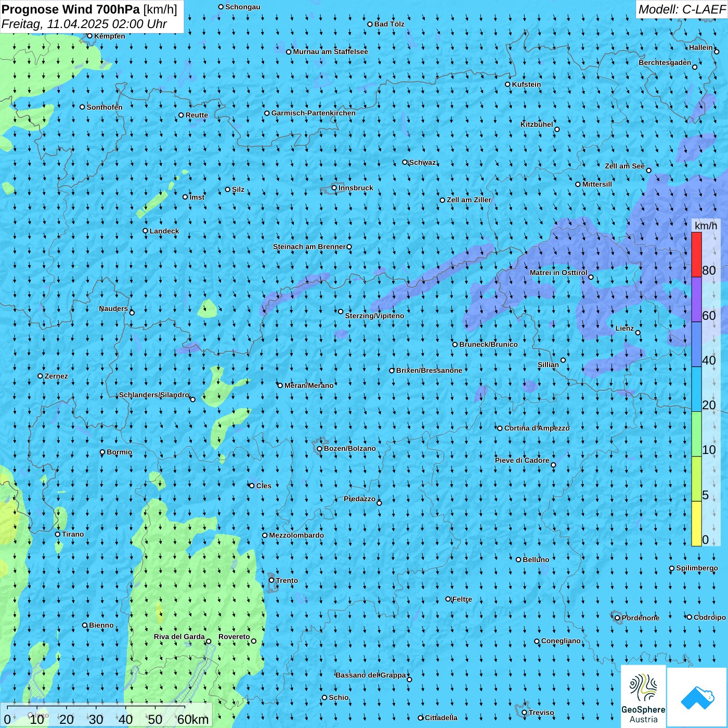Image resolution: width=728 pixels, height=728 pixels.
Task: Click the 'Berchtesgaden' label
Action: pyautogui.click(x=665, y=62)
